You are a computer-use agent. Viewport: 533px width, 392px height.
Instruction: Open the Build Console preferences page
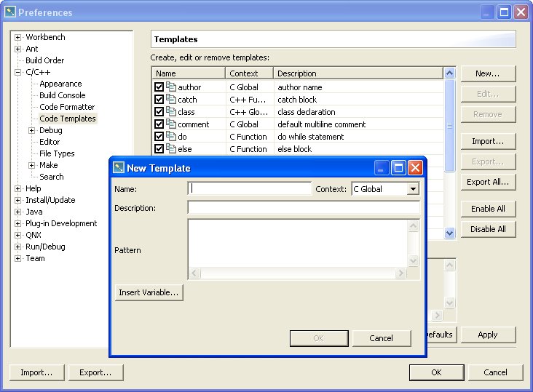tap(62, 95)
